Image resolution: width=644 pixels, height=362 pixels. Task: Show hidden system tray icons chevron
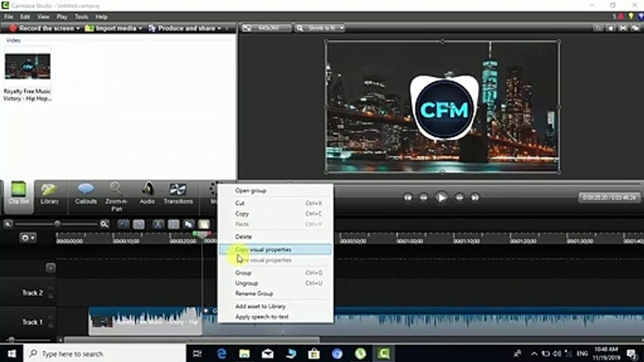pyautogui.click(x=534, y=353)
